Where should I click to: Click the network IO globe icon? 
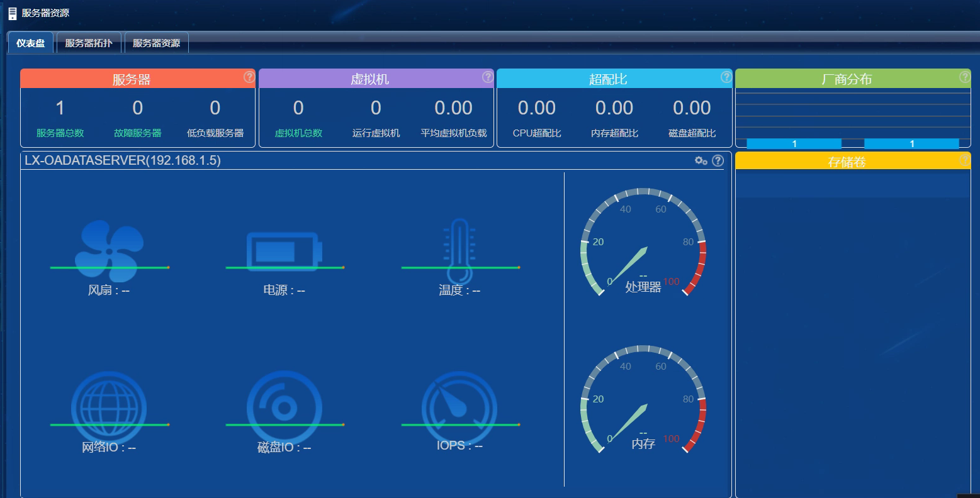tap(109, 409)
